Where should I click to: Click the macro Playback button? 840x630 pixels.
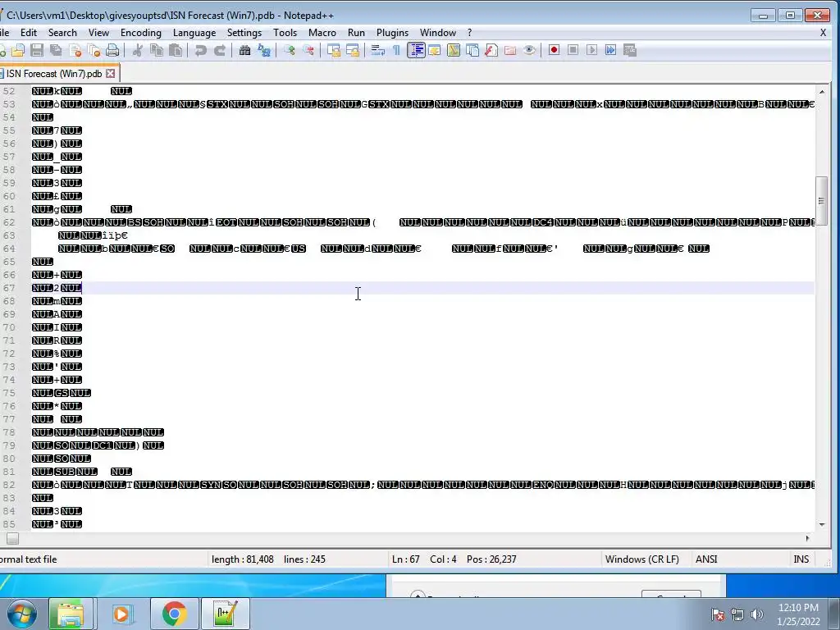591,50
